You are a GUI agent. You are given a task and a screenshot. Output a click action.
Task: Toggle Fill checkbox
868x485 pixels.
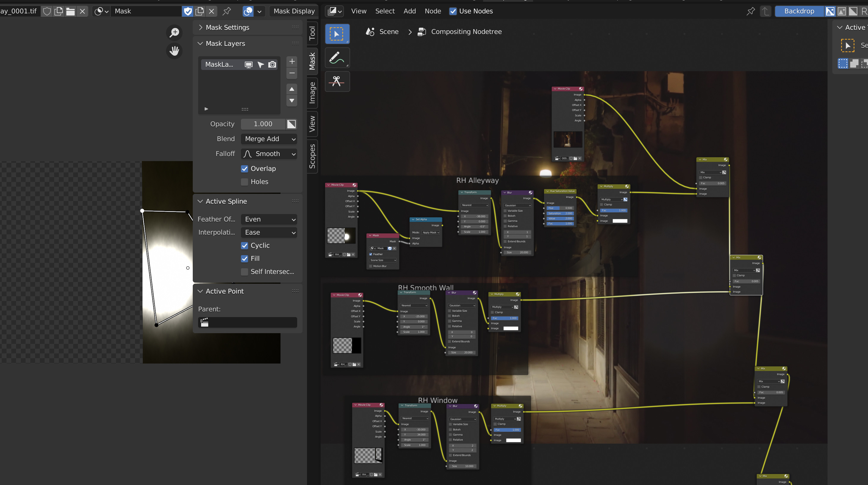[245, 259]
